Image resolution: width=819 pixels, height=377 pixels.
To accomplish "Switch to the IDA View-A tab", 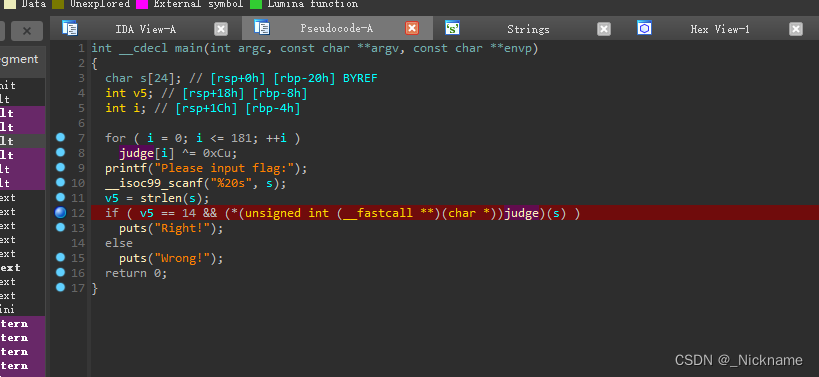I will click(x=146, y=29).
